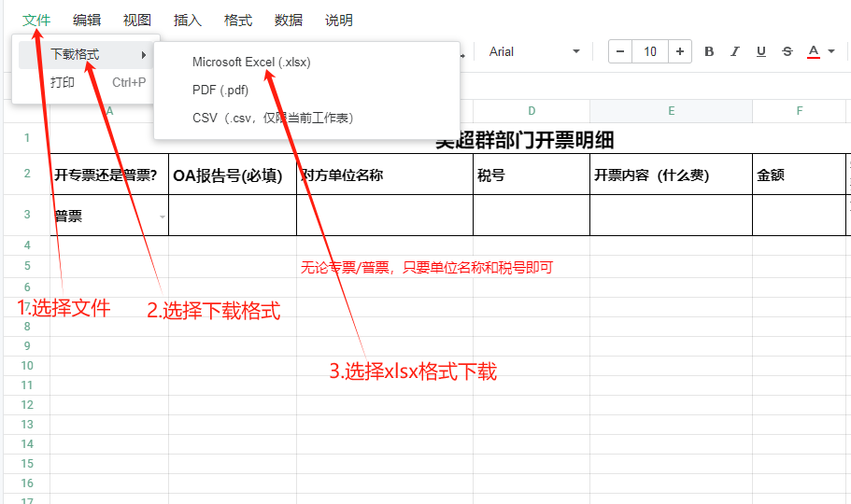Open the 编辑 menu
Viewport: 851px width, 504px height.
coord(87,20)
